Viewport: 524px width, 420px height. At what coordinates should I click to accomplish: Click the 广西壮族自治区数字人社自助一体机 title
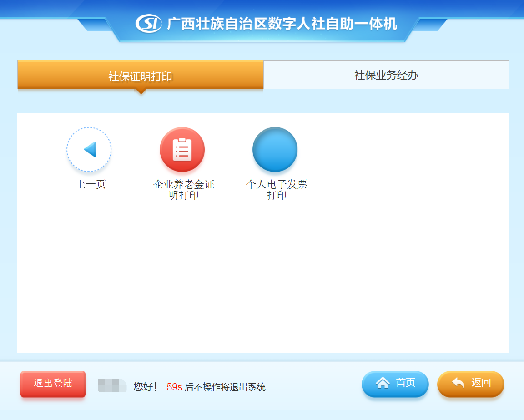282,24
